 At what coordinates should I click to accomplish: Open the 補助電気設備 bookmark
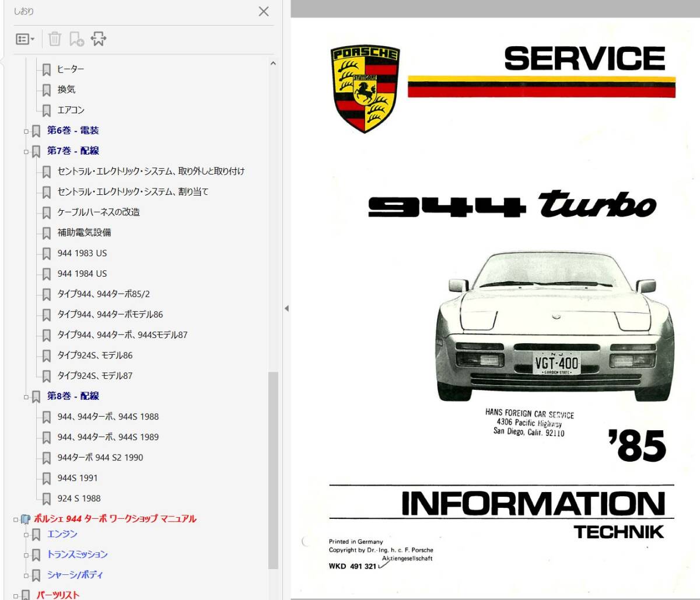84,232
